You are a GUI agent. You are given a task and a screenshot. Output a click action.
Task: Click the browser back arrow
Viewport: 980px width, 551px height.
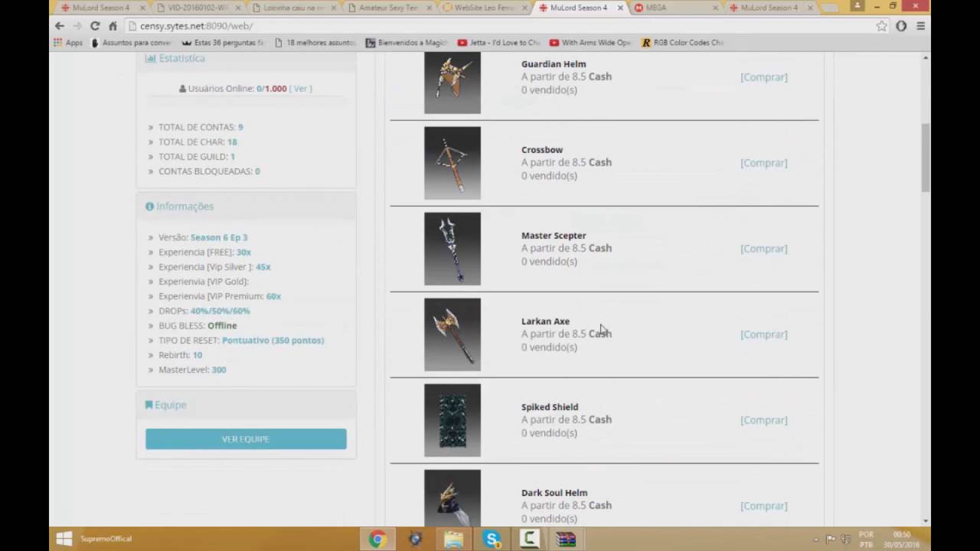(x=60, y=26)
